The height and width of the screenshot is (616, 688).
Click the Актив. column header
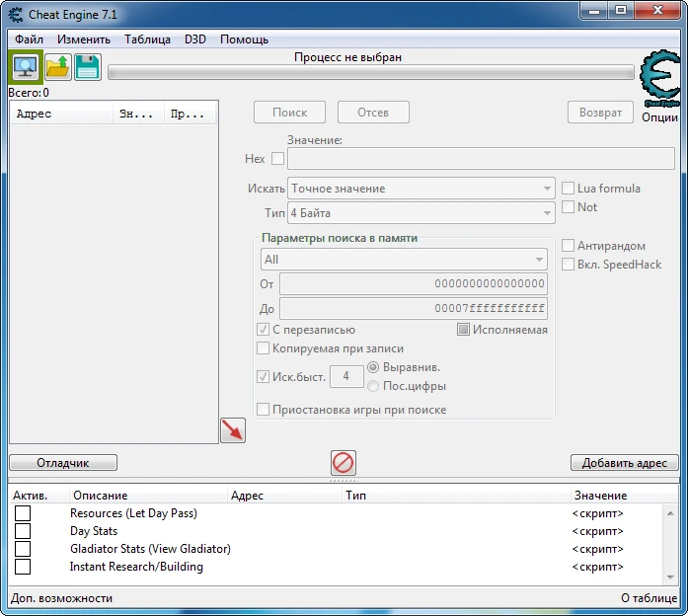pos(39,496)
